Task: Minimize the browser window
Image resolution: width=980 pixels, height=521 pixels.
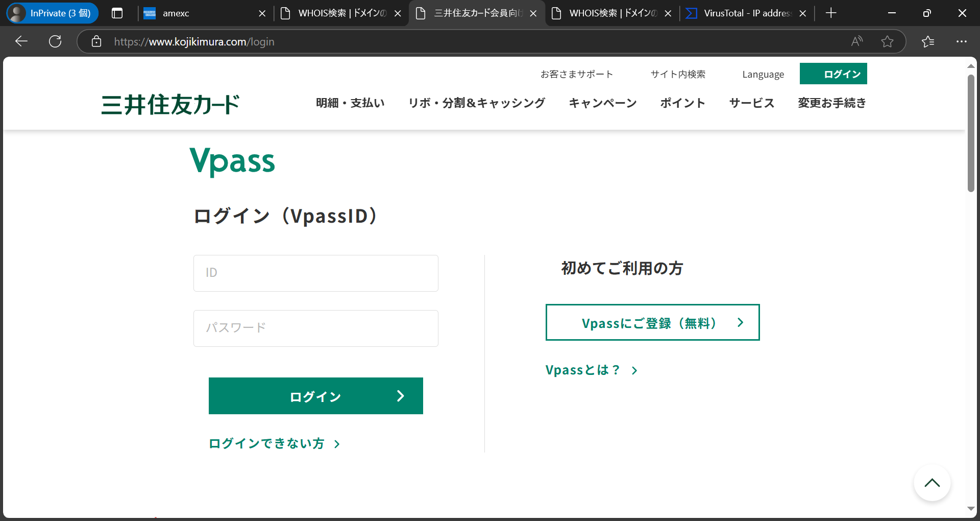Action: [x=892, y=13]
